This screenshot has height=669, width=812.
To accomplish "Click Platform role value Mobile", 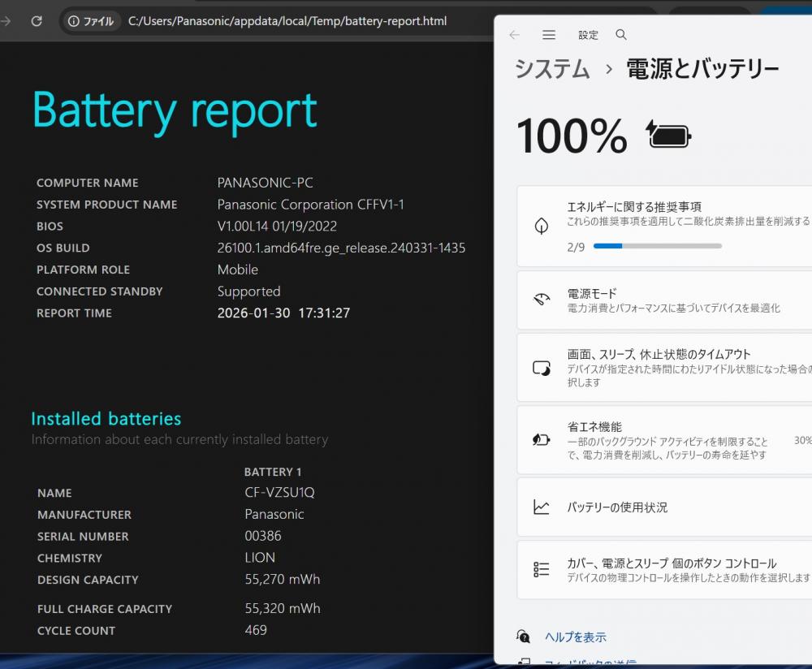I will tap(238, 270).
